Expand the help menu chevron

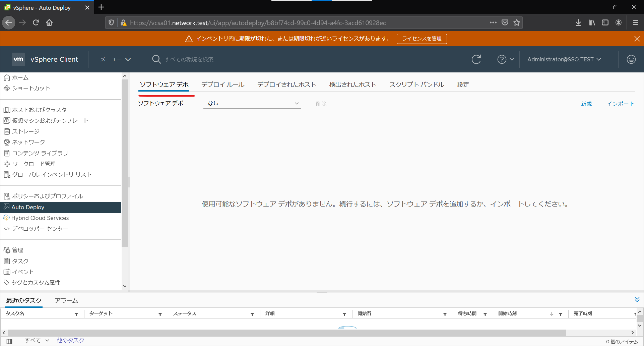tap(512, 59)
